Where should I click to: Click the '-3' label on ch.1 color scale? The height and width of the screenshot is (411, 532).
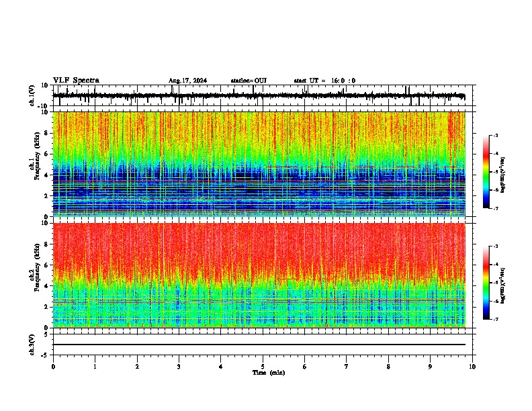[x=495, y=135]
